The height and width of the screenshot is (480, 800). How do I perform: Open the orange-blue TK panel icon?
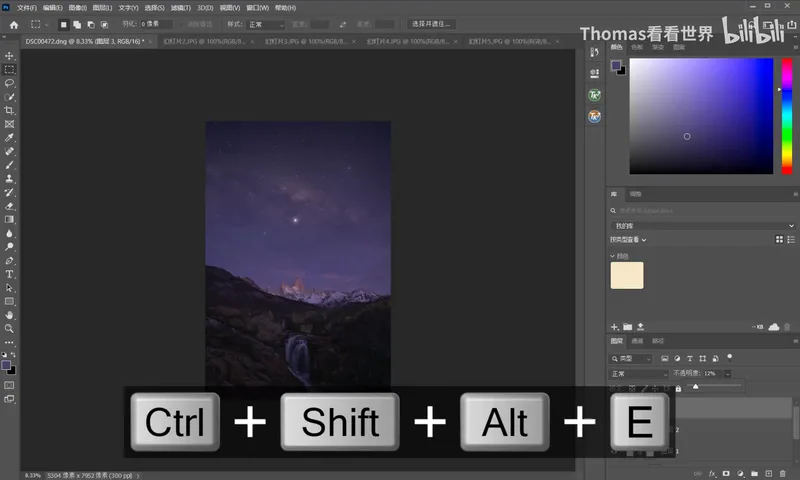594,117
